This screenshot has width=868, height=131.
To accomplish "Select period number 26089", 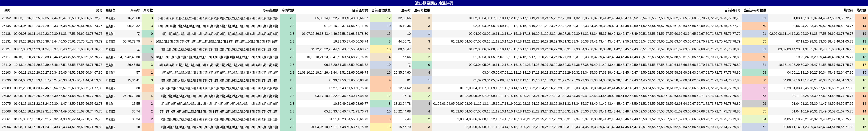I will (6, 88).
